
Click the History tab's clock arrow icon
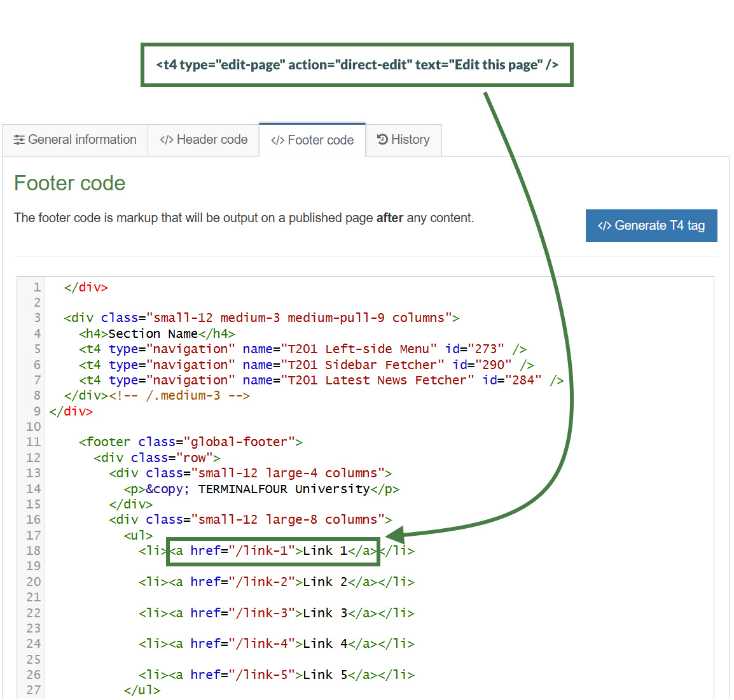[x=382, y=139]
